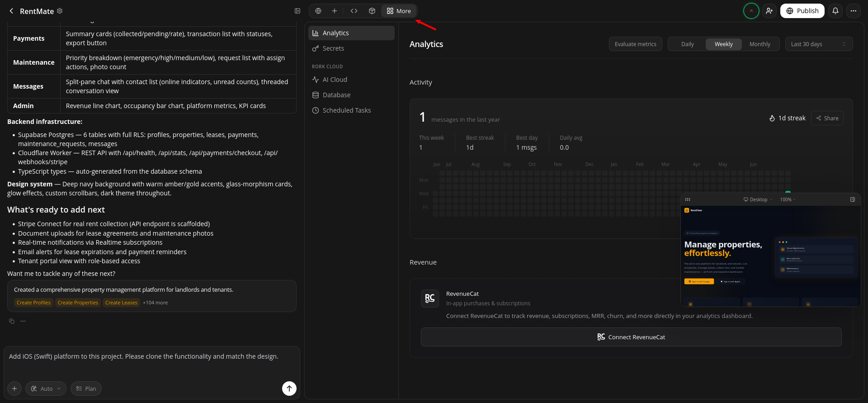The width and height of the screenshot is (868, 403).
Task: Click the 'What's ready to add next' heading
Action: tap(56, 210)
